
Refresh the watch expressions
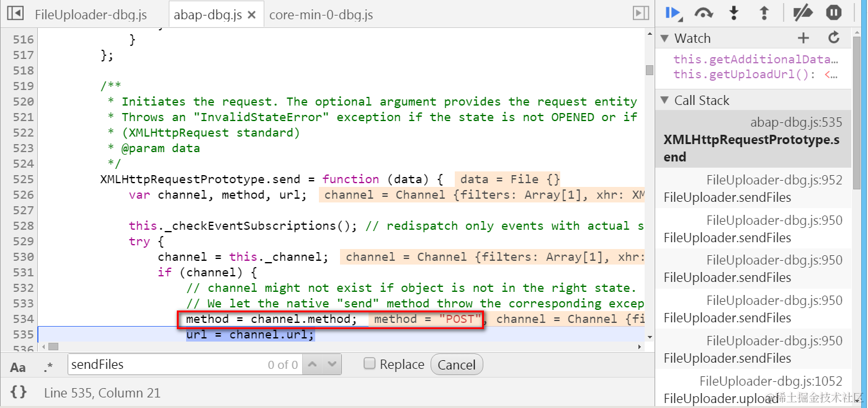pos(834,38)
